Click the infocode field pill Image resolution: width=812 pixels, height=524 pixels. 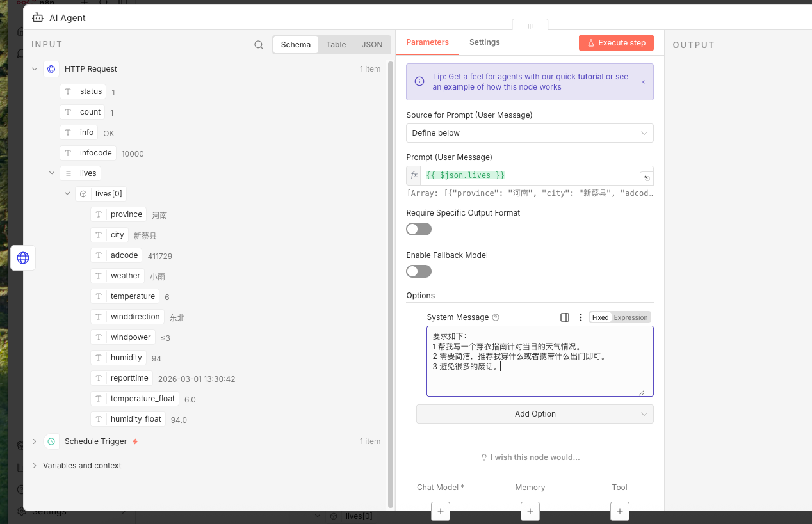tap(88, 153)
